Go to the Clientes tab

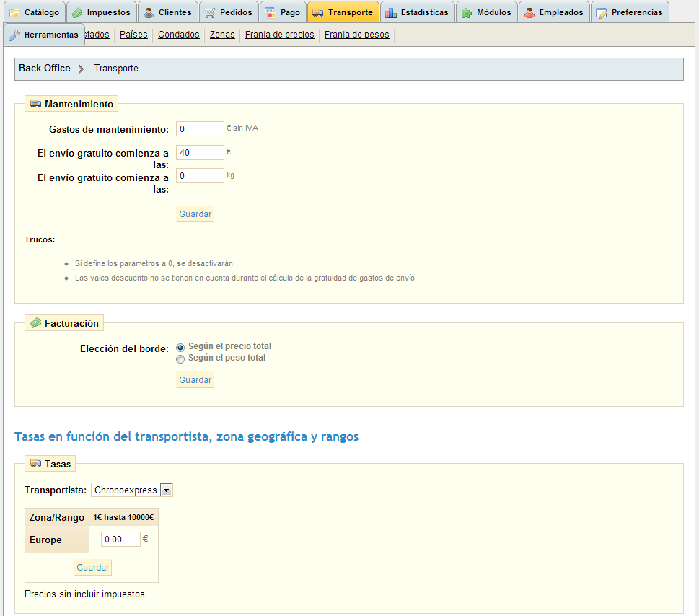pyautogui.click(x=168, y=12)
